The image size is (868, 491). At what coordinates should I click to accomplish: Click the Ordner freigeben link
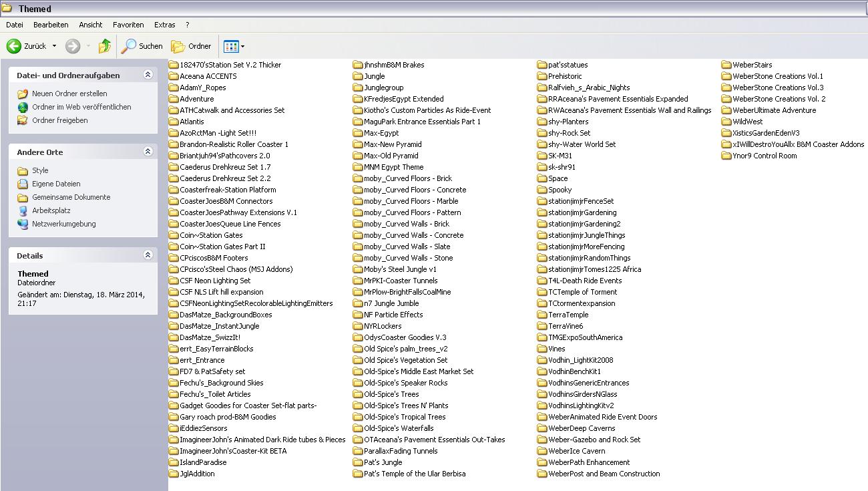coord(60,120)
